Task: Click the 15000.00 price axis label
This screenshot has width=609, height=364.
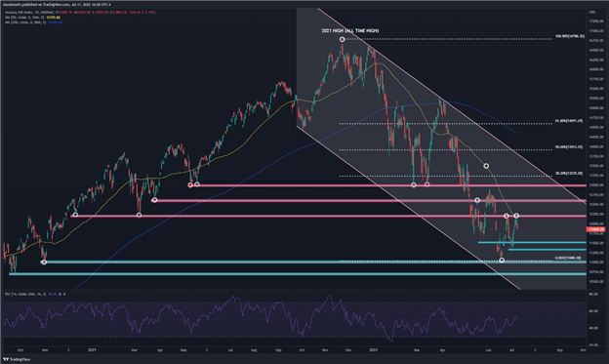Action: [x=596, y=108]
